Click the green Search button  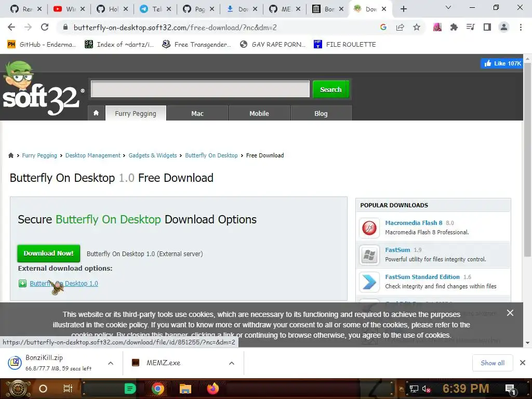[x=331, y=89]
